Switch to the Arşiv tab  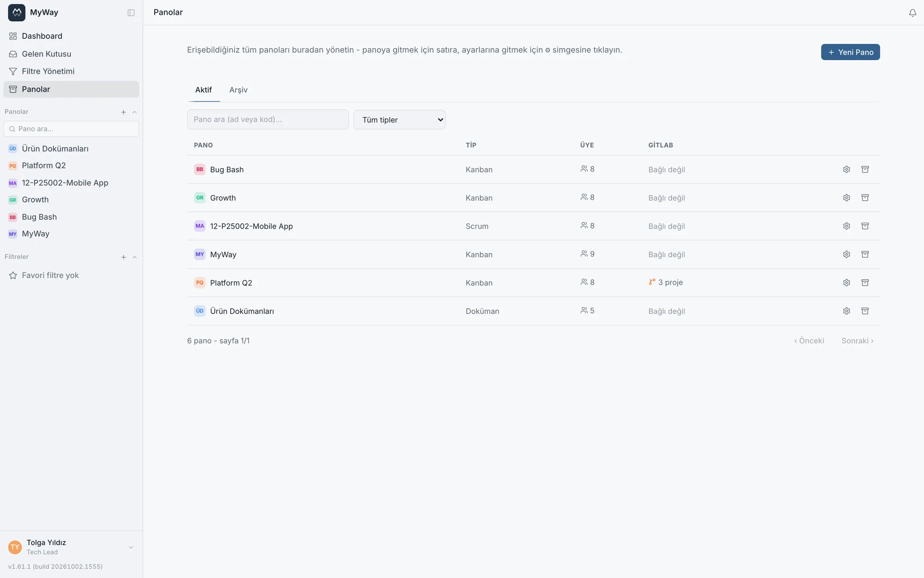[238, 90]
